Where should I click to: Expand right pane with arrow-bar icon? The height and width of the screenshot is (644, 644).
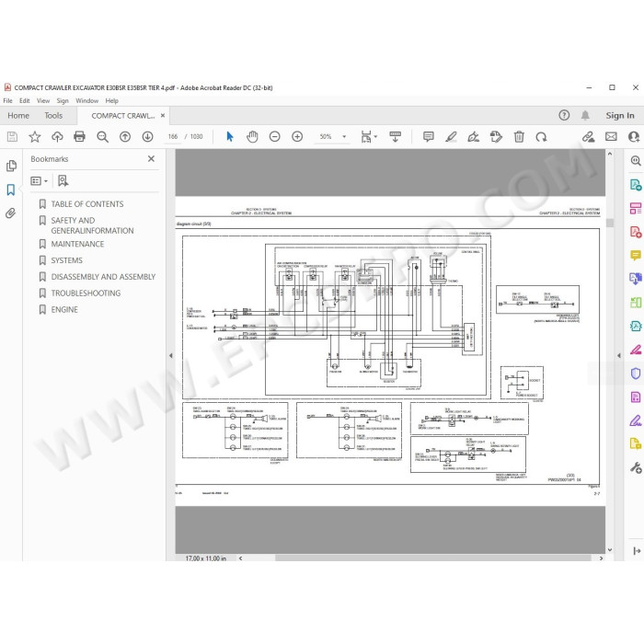[637, 551]
